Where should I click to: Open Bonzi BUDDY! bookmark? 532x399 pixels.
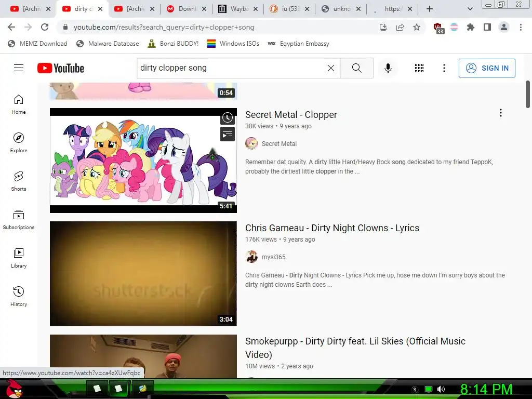point(173,44)
